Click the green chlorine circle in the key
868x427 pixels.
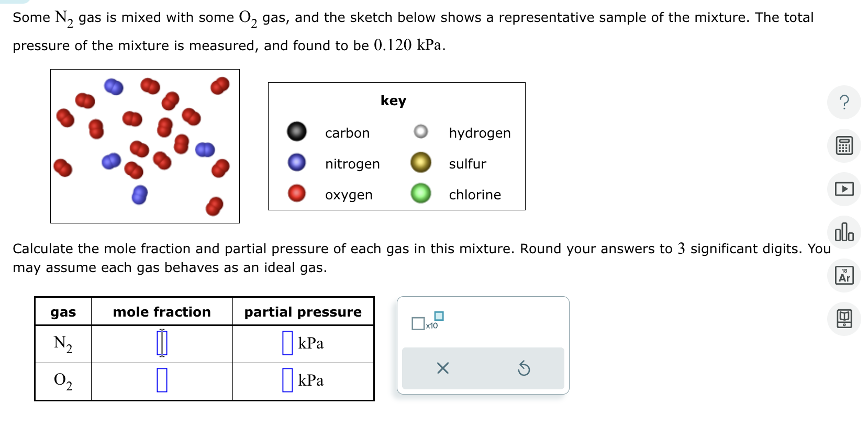click(421, 194)
